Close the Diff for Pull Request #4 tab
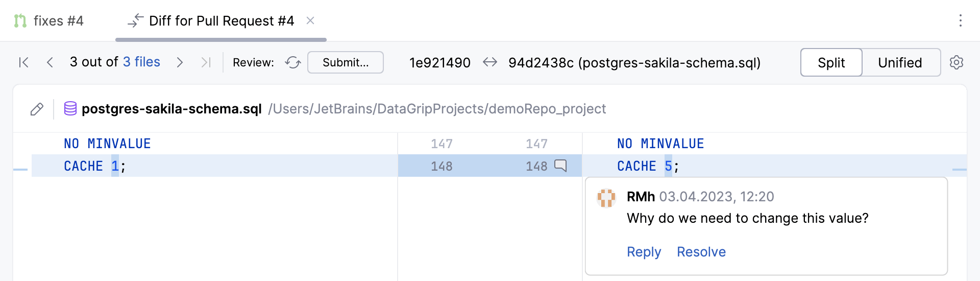 click(x=310, y=20)
